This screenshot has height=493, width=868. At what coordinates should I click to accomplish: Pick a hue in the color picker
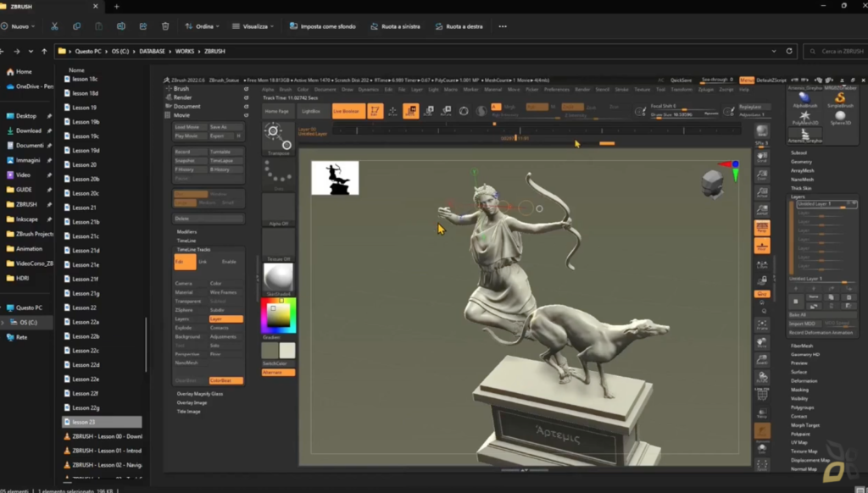point(278,315)
